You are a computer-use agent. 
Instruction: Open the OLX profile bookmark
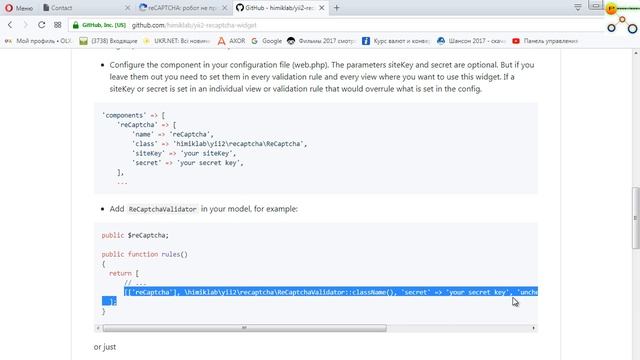pyautogui.click(x=38, y=41)
